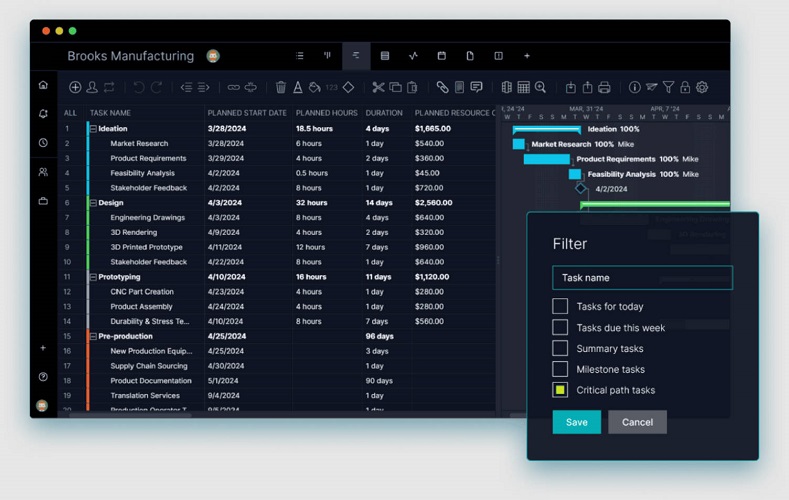Viewport: 789px width, 500px height.
Task: Click the add task plus icon
Action: (75, 88)
